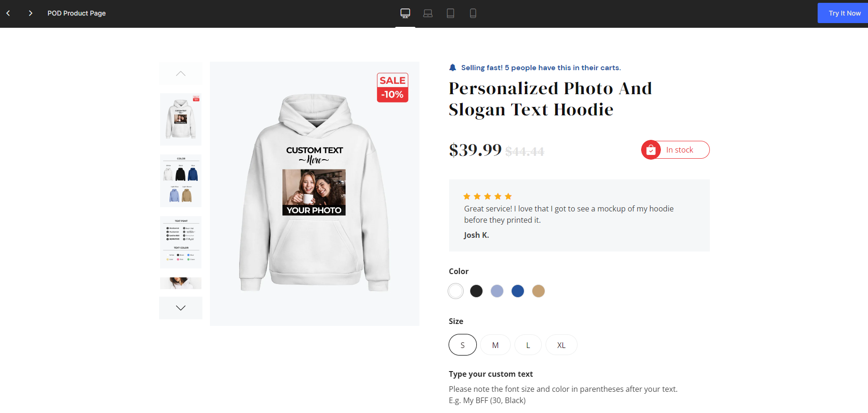
Task: Click the red shopping bag icon
Action: point(651,150)
